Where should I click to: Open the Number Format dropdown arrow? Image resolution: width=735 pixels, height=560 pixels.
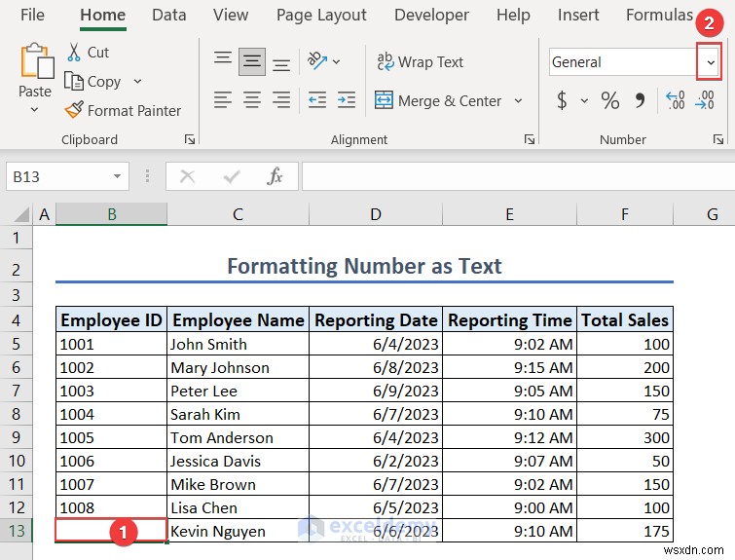[x=711, y=62]
